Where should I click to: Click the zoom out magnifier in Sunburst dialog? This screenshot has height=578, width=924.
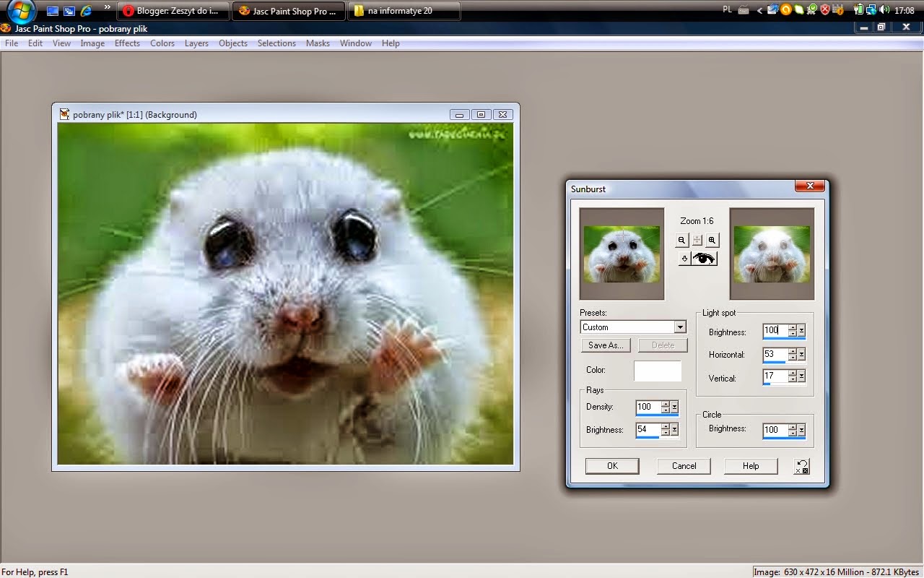tap(681, 241)
